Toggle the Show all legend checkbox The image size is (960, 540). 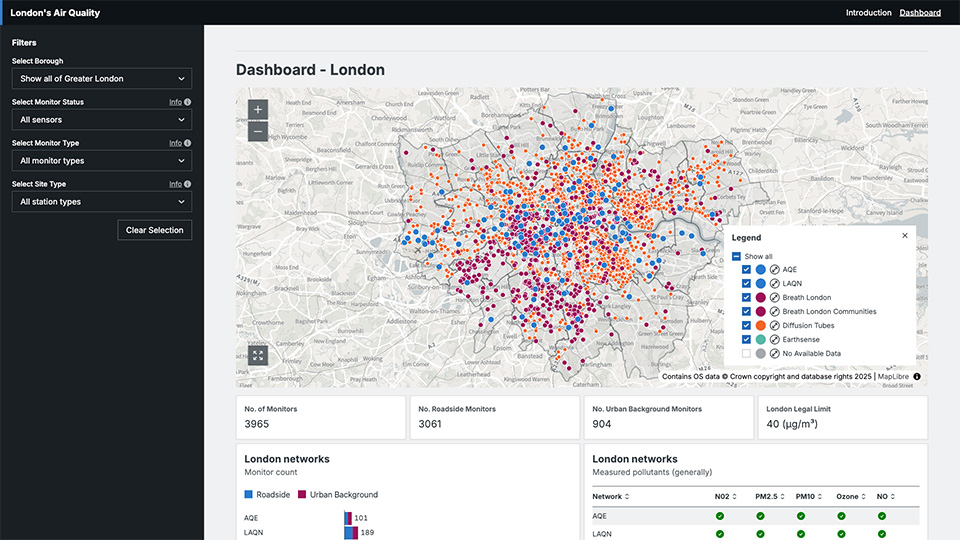pyautogui.click(x=737, y=257)
